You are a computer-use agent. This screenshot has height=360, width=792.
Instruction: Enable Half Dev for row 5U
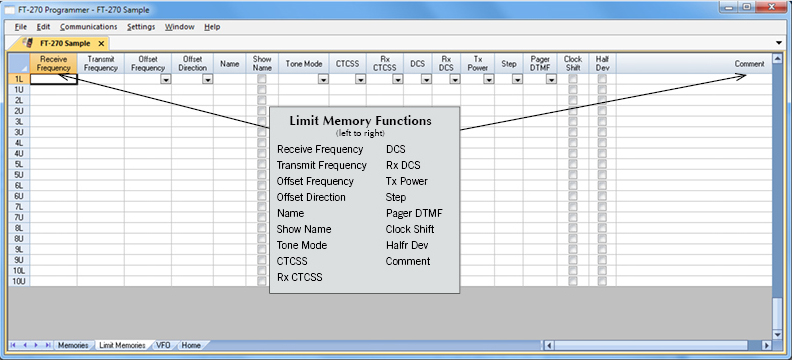[x=602, y=175]
